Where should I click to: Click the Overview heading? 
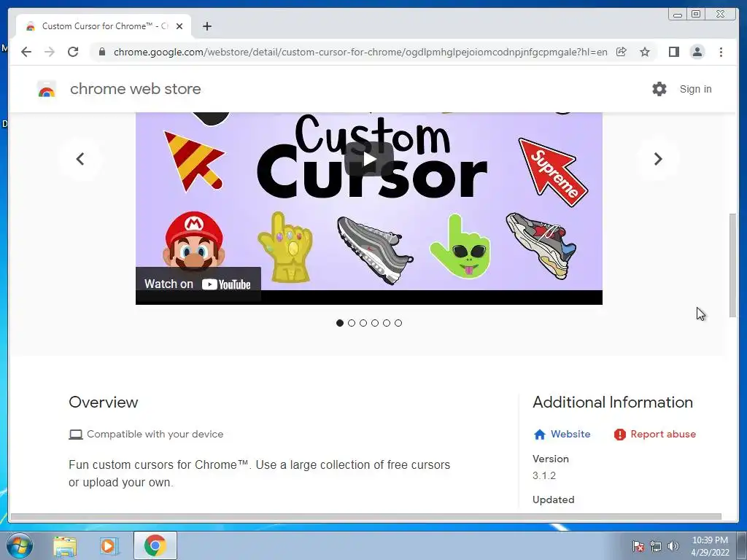click(104, 402)
